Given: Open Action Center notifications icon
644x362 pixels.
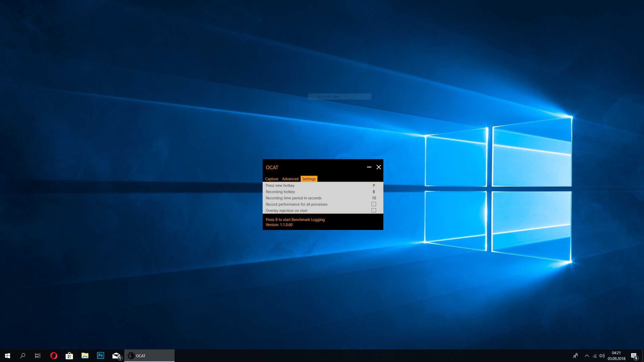Looking at the screenshot, I should point(634,356).
